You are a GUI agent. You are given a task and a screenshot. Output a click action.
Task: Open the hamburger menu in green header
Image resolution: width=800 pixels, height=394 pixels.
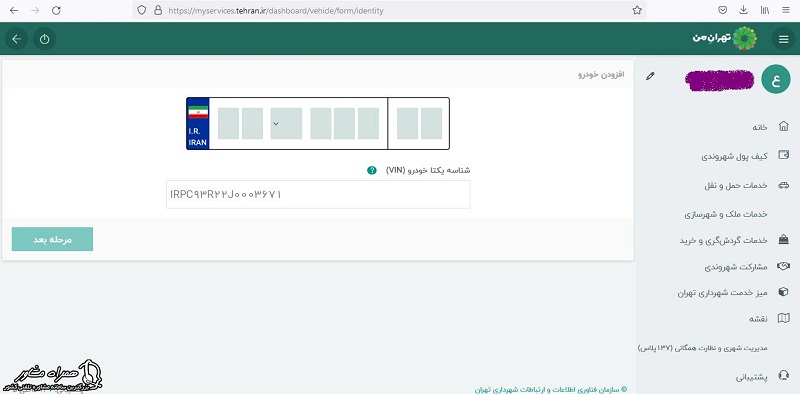coord(783,39)
